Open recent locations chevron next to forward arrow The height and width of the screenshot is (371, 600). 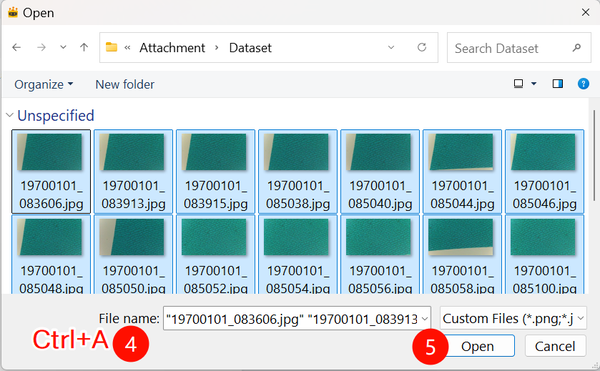[63, 47]
